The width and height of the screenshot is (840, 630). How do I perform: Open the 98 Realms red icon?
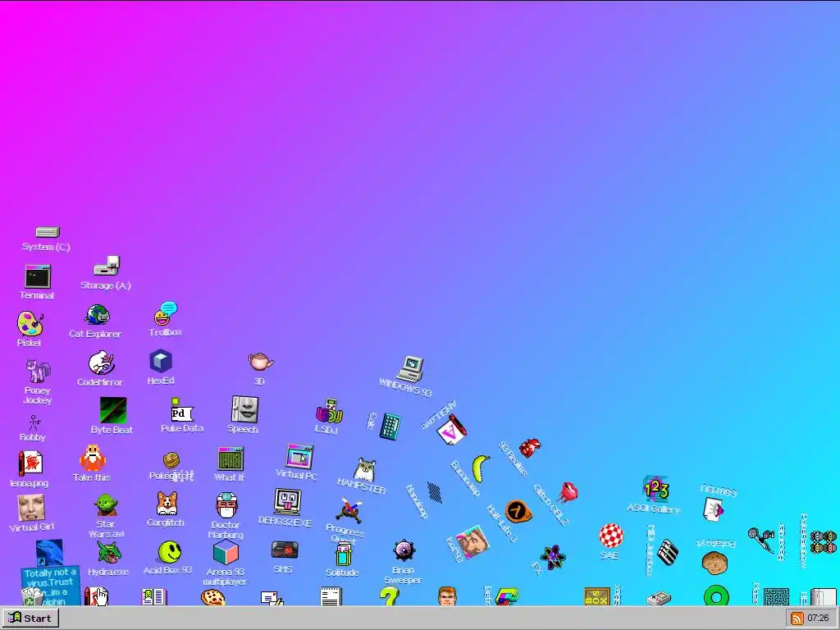tap(530, 447)
